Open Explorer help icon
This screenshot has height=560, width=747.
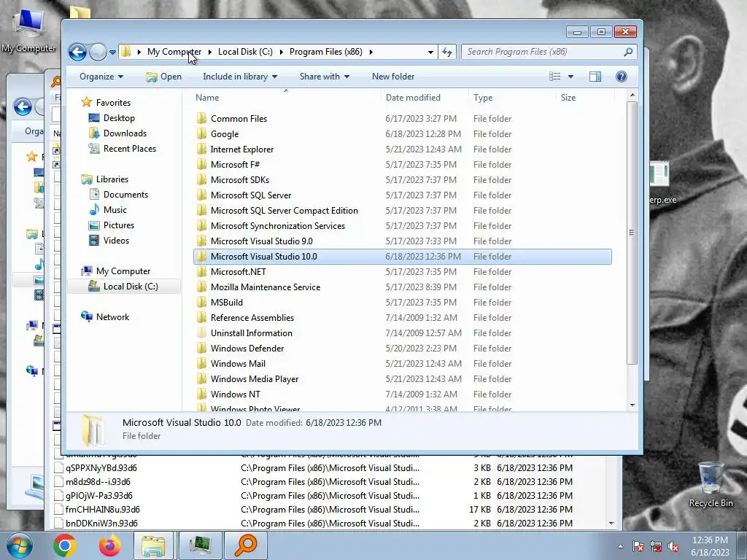click(x=622, y=77)
